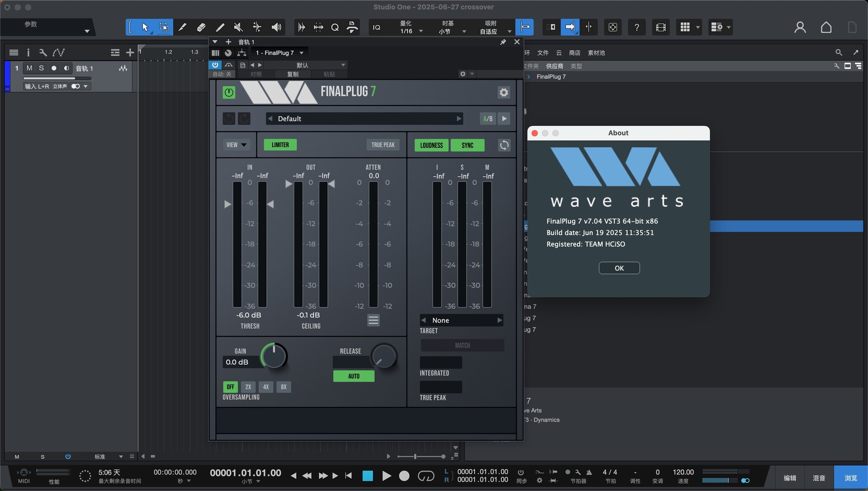Select the Bend tool
The width and height of the screenshot is (868, 491).
257,27
